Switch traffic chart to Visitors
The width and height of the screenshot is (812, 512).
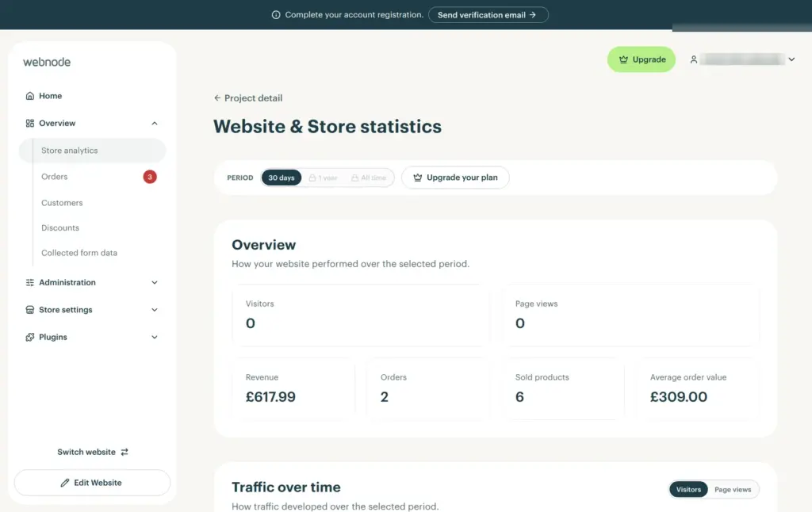[x=688, y=489]
